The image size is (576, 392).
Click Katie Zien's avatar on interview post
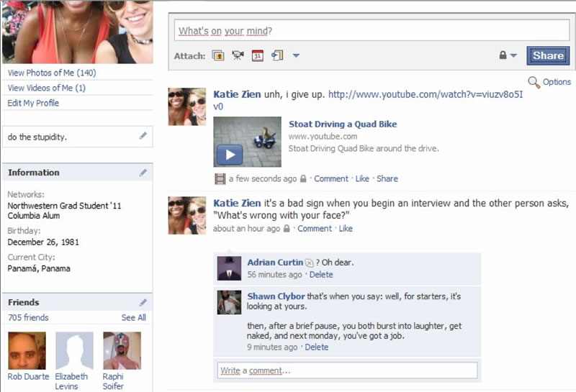(187, 215)
